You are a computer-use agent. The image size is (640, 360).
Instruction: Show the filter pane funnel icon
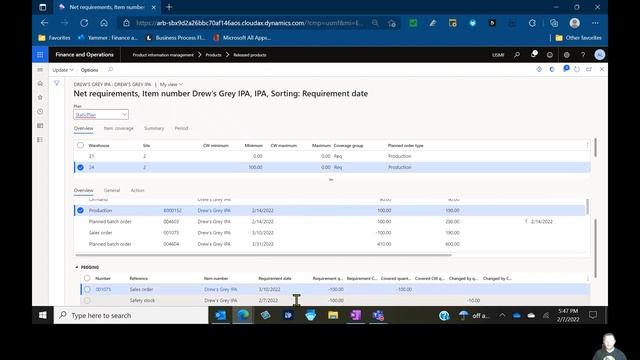[x=57, y=83]
